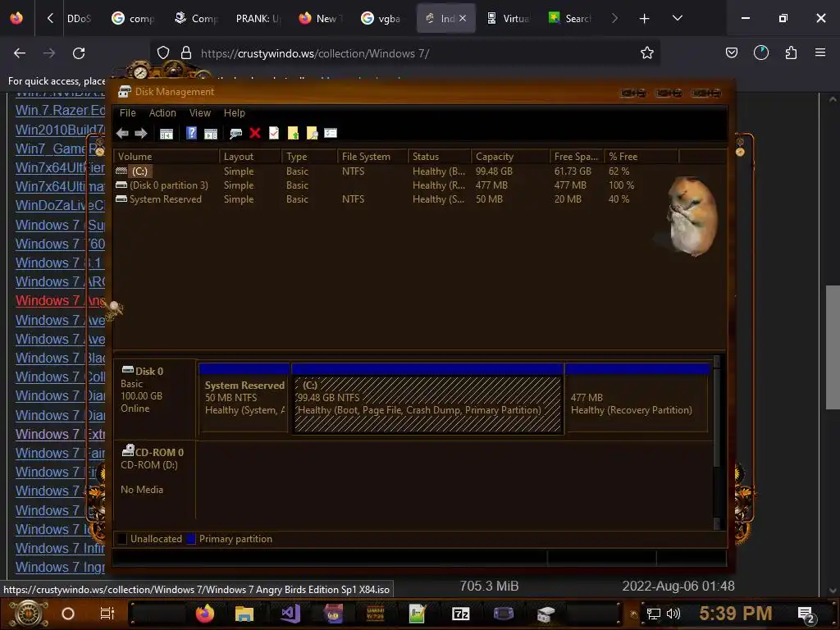Sort by the Layout column header
The height and width of the screenshot is (630, 840).
click(250, 157)
